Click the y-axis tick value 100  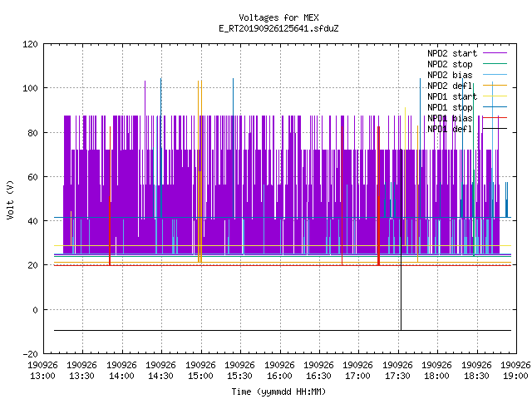point(30,88)
